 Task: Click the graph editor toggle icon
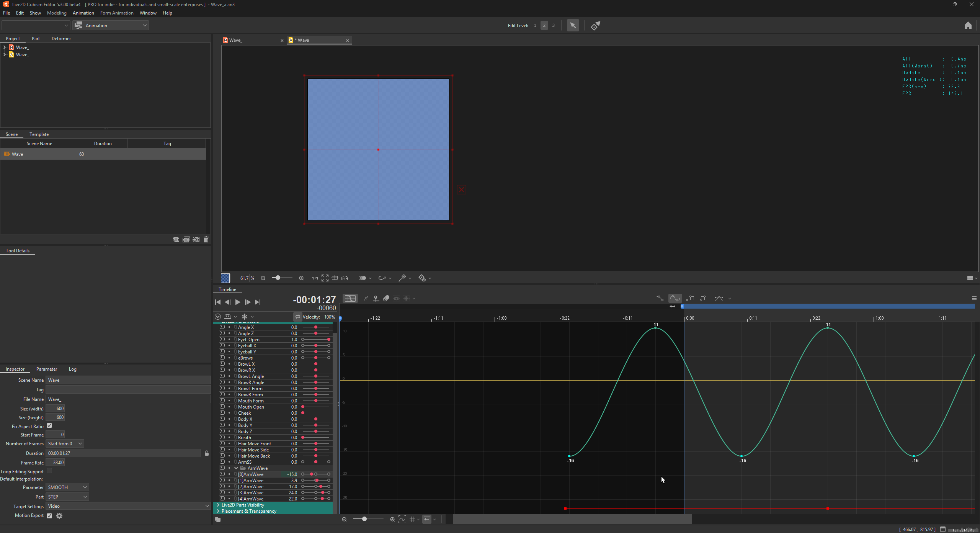click(350, 298)
